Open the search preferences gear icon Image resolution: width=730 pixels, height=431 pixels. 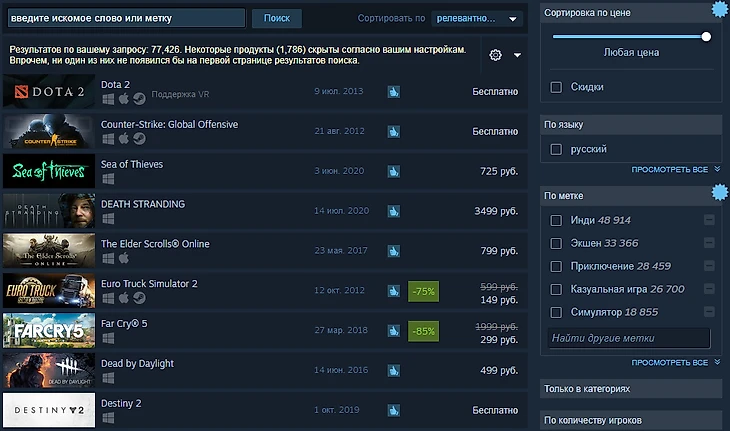(x=495, y=55)
